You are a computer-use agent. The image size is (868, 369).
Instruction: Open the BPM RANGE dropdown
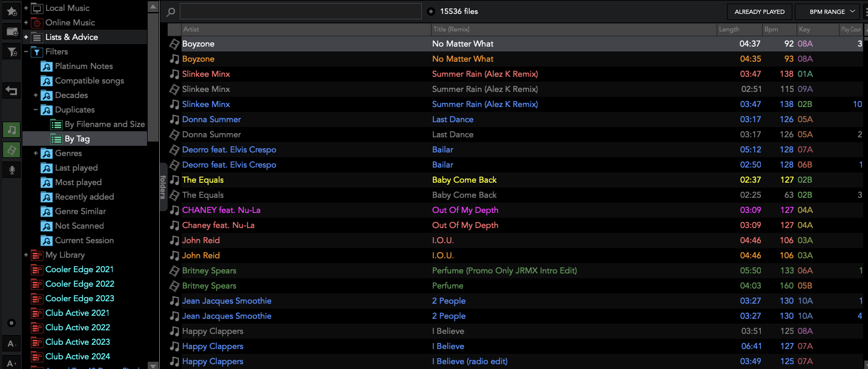pyautogui.click(x=827, y=11)
